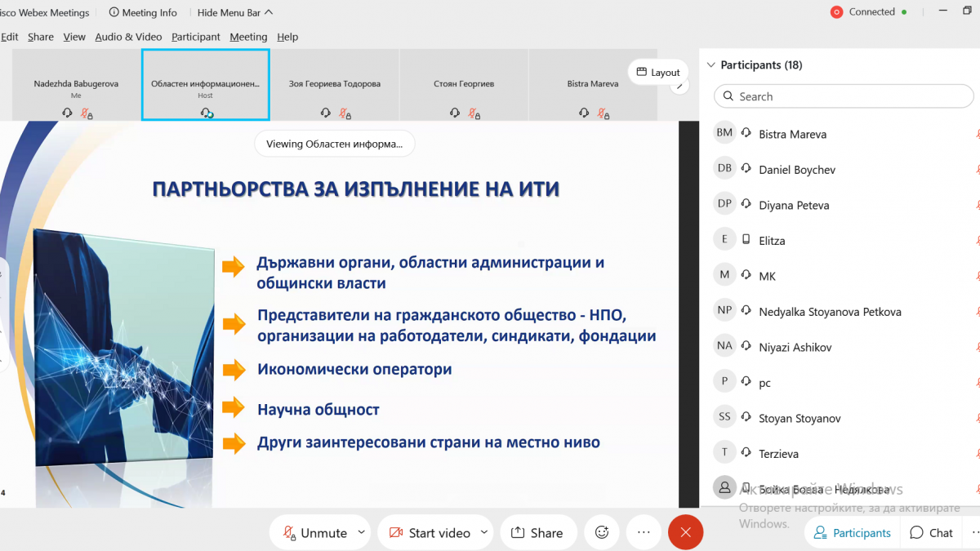The height and width of the screenshot is (551, 980).
Task: Open the Layout options button
Action: (657, 72)
